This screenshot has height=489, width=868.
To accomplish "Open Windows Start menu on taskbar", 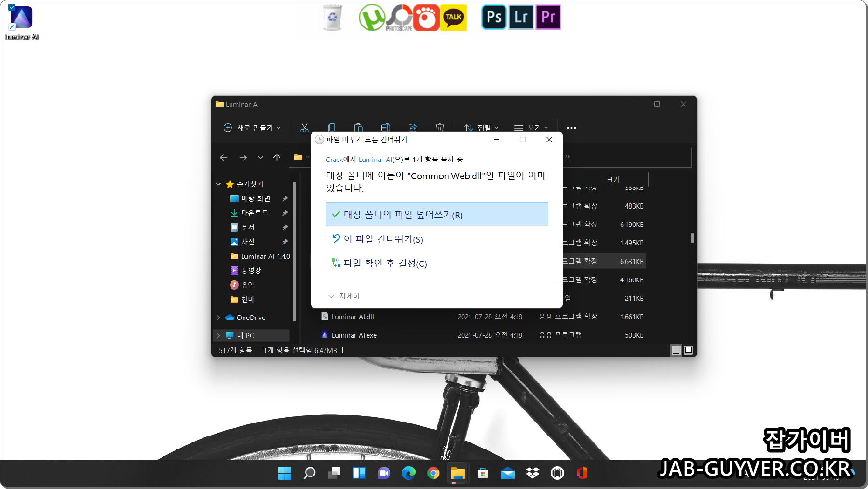I will point(285,474).
